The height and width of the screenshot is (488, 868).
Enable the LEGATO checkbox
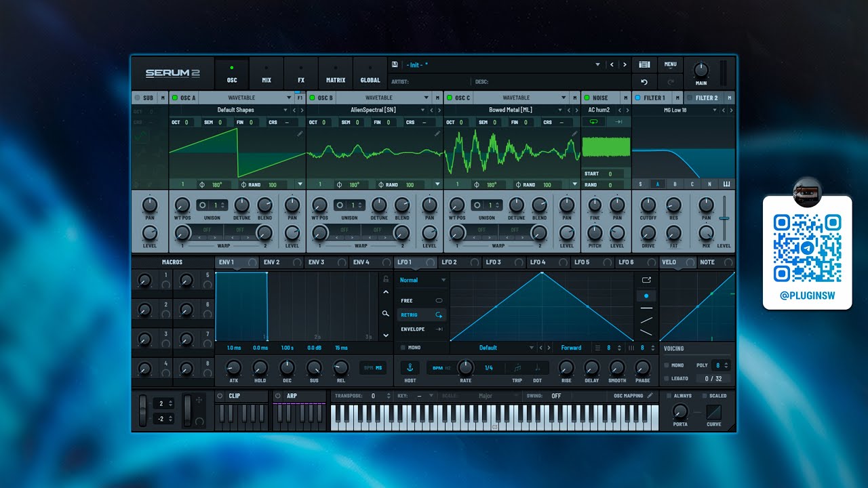[x=667, y=378]
